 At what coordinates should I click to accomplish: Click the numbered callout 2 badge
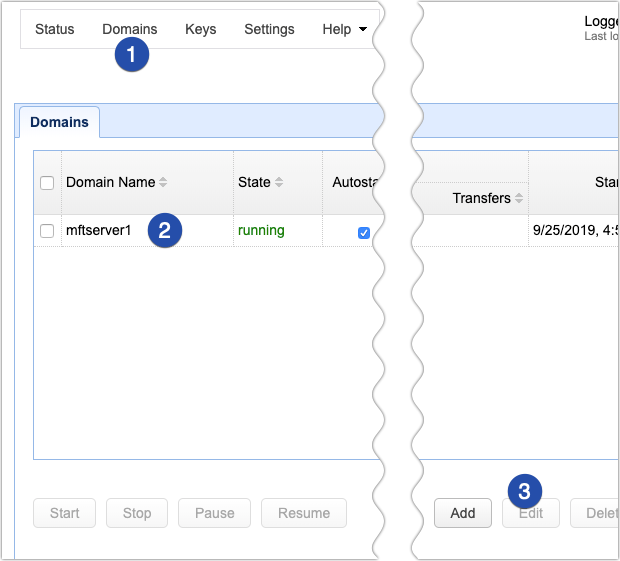[165, 231]
